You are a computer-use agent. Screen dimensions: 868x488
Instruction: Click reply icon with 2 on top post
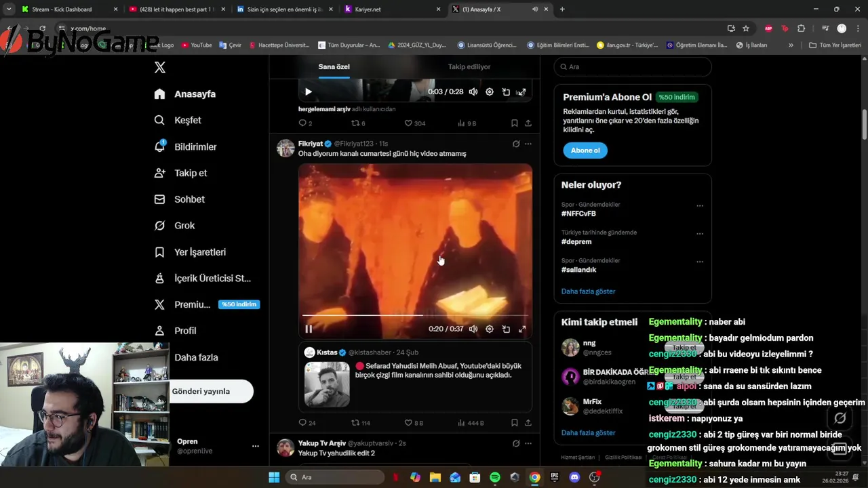(305, 123)
